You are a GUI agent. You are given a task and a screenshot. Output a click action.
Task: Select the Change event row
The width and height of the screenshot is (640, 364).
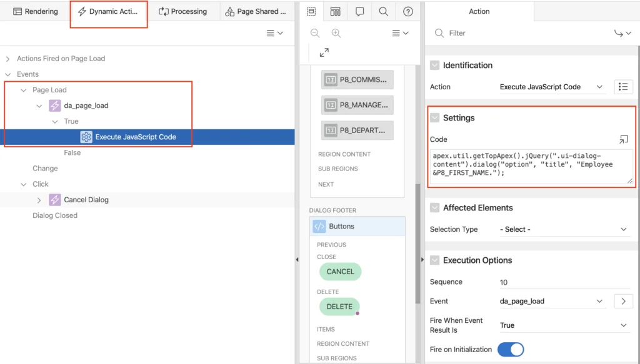(x=45, y=169)
